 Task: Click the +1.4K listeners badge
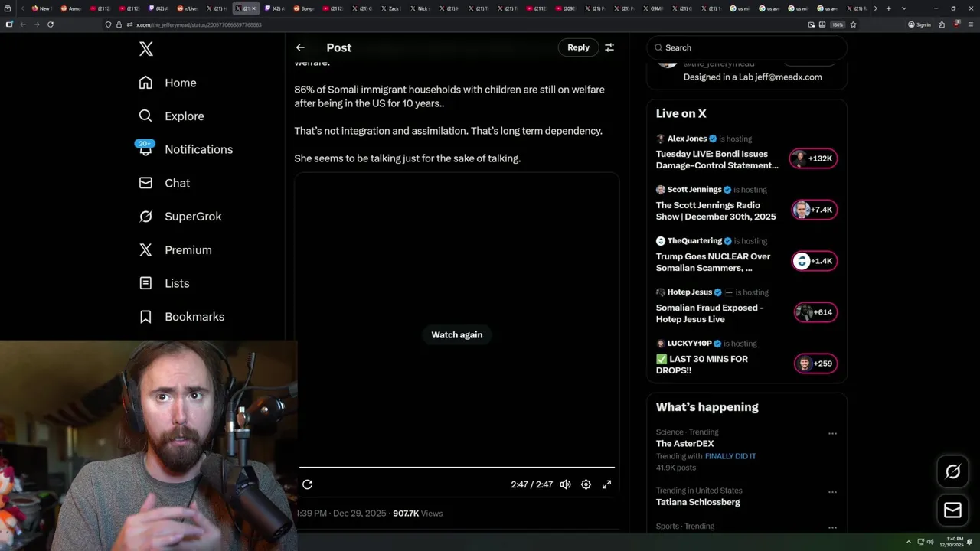pyautogui.click(x=814, y=261)
